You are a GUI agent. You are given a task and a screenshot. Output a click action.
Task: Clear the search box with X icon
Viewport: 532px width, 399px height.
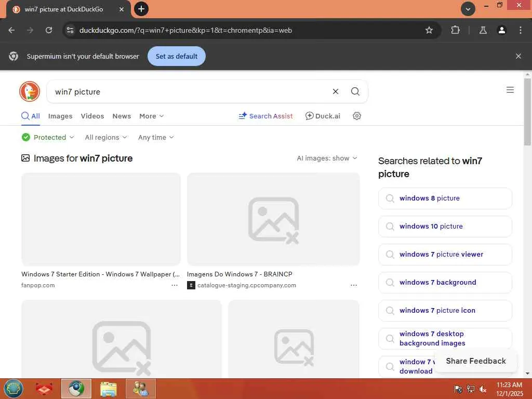tap(336, 91)
